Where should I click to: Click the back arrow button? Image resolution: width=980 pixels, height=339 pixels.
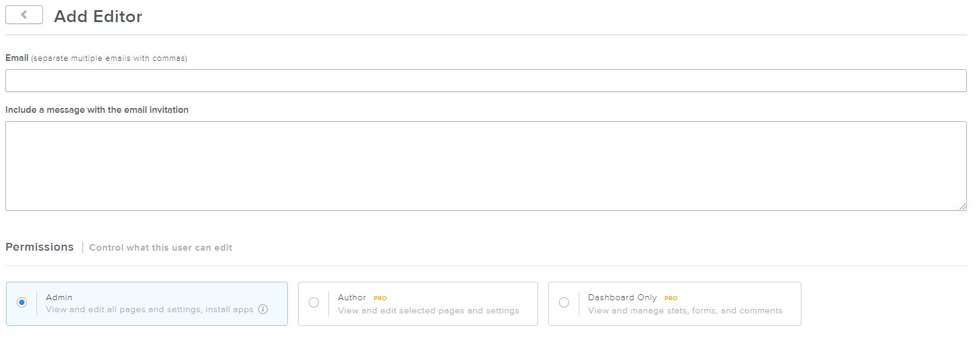[24, 15]
